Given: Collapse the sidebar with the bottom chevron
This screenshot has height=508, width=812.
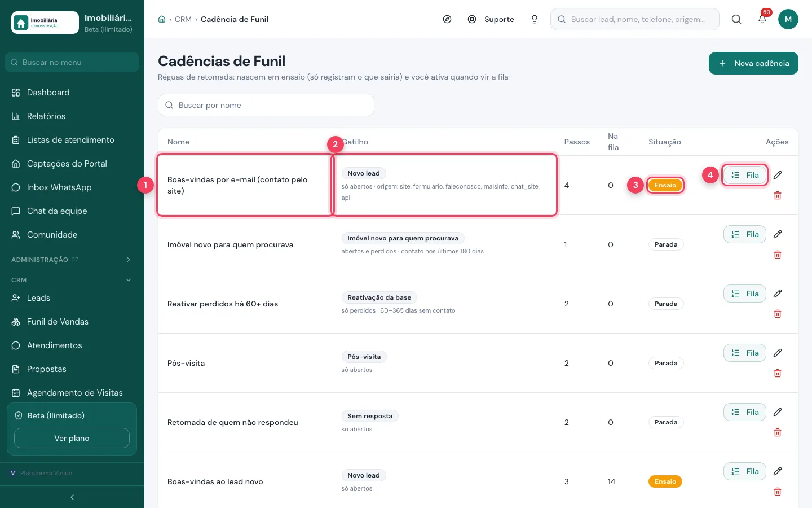Looking at the screenshot, I should tap(72, 497).
